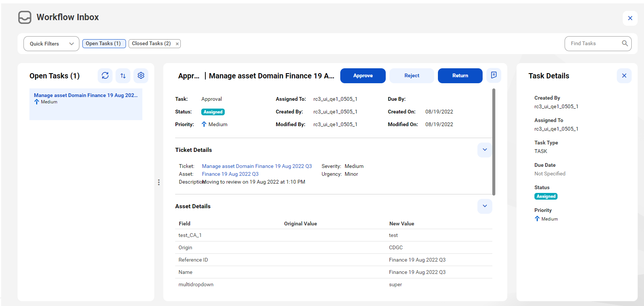Return the task
The width and height of the screenshot is (644, 306).
tap(460, 76)
